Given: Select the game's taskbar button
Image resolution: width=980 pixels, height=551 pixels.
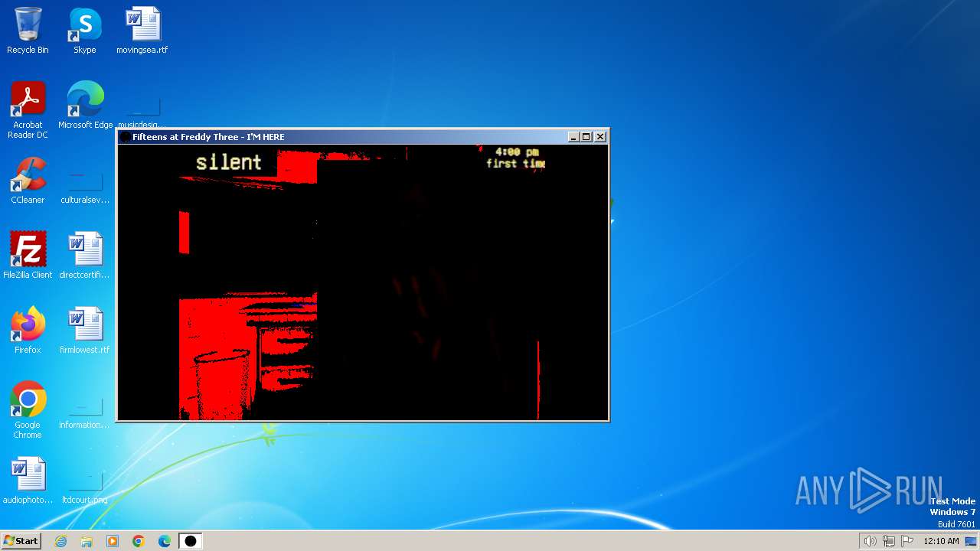Looking at the screenshot, I should (191, 541).
